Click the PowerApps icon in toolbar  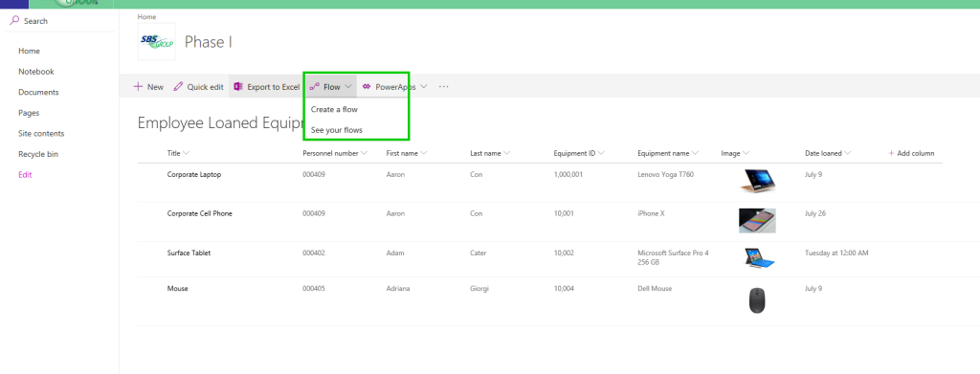click(x=367, y=87)
